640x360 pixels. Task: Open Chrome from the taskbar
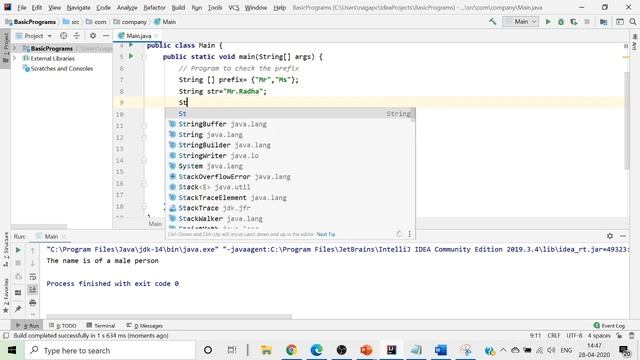click(x=291, y=350)
